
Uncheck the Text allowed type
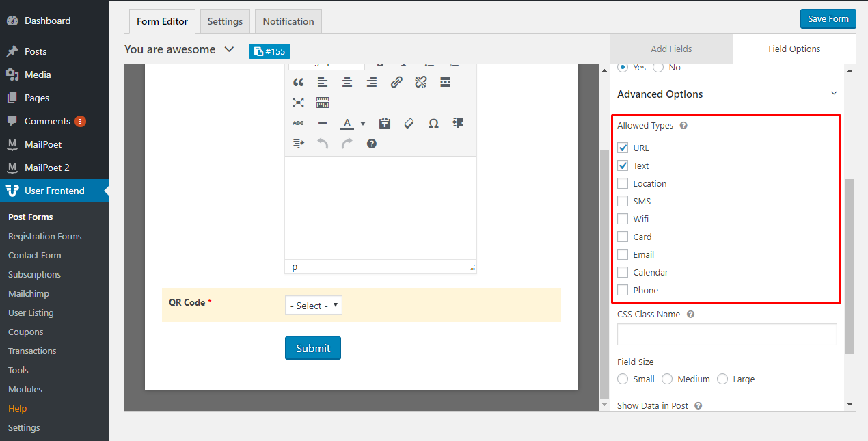click(623, 165)
